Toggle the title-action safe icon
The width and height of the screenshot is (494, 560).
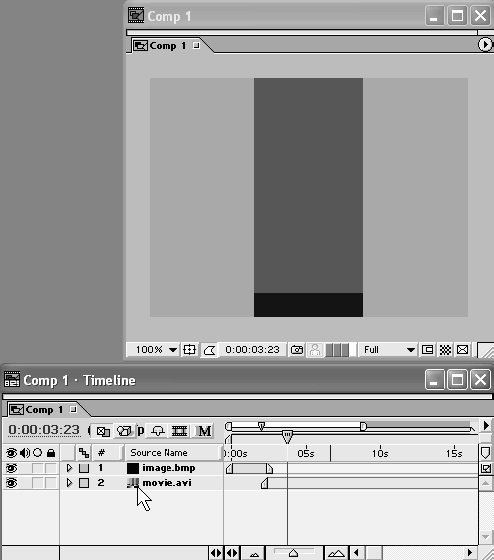point(189,350)
